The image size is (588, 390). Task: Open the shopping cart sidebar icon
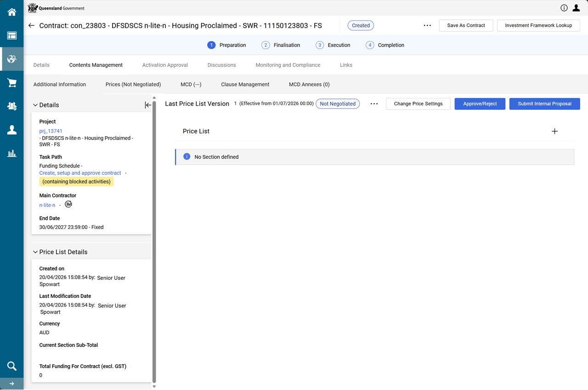click(12, 83)
